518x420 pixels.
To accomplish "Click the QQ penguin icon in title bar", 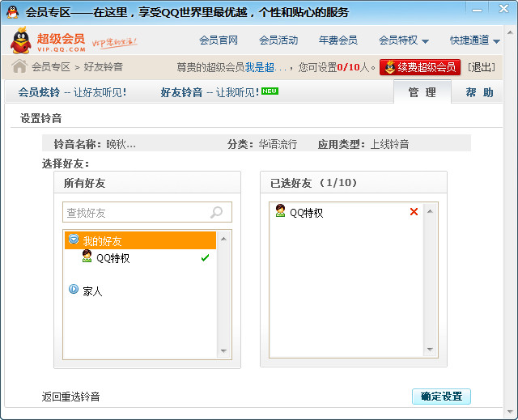I will [x=13, y=12].
